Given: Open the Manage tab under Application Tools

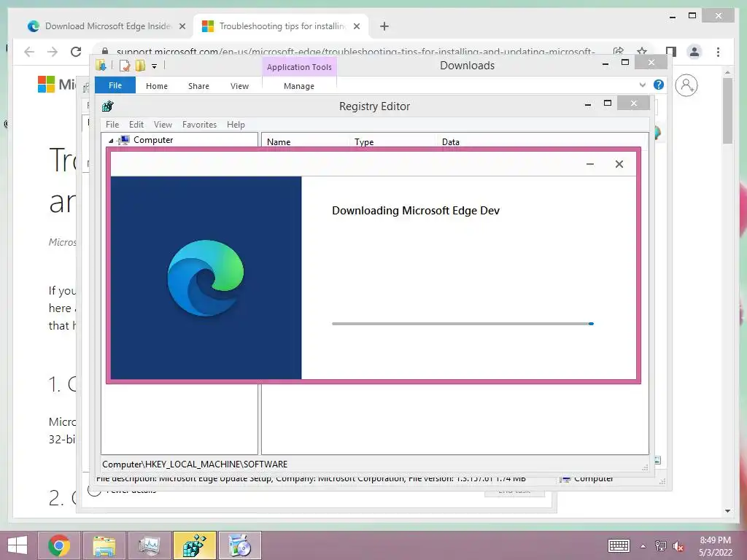Looking at the screenshot, I should pyautogui.click(x=298, y=86).
